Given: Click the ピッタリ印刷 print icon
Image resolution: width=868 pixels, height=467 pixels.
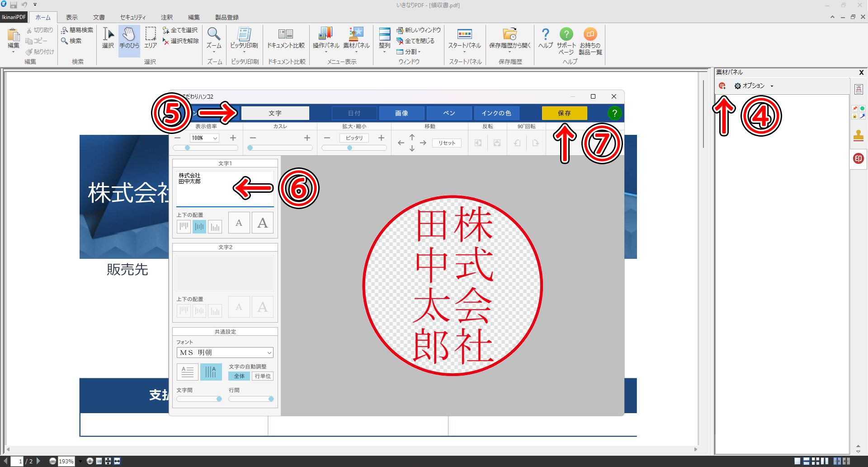Looking at the screenshot, I should (x=244, y=38).
